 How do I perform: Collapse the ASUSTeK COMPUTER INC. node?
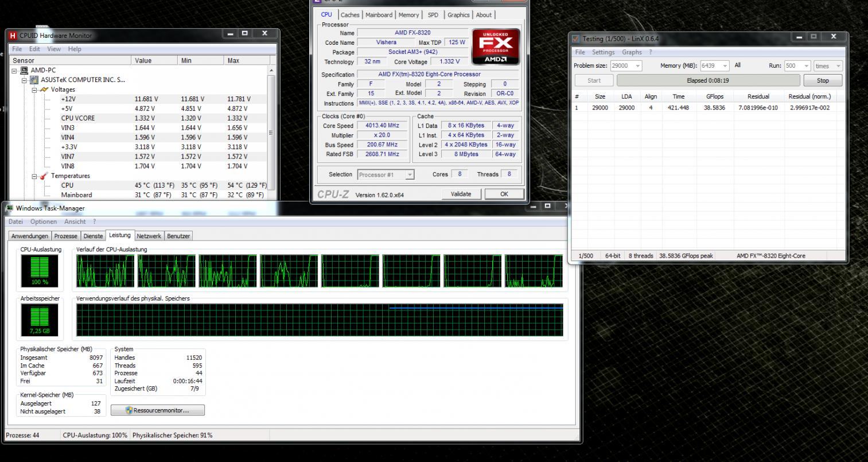[x=25, y=80]
